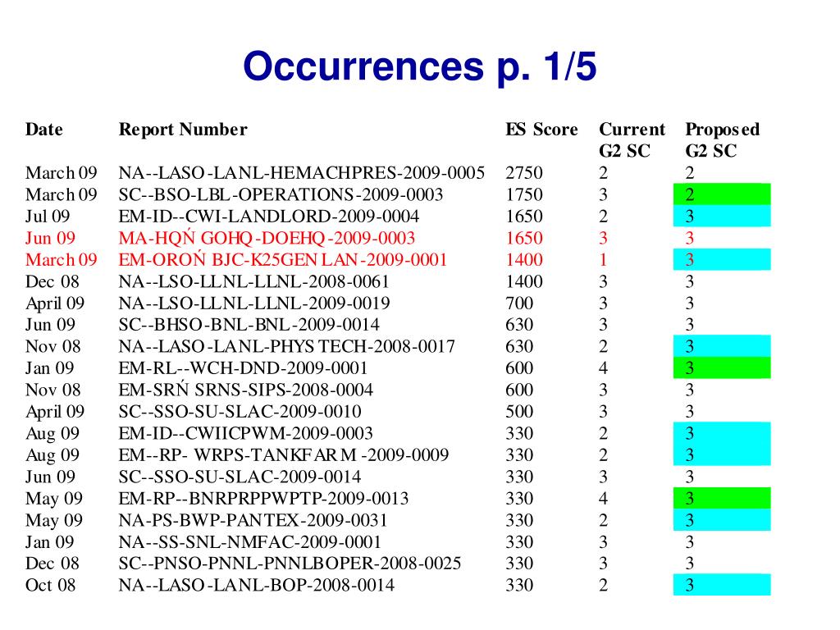Click report NA--LSO-LLNL-LLNL-2009-0019

pyautogui.click(x=254, y=304)
